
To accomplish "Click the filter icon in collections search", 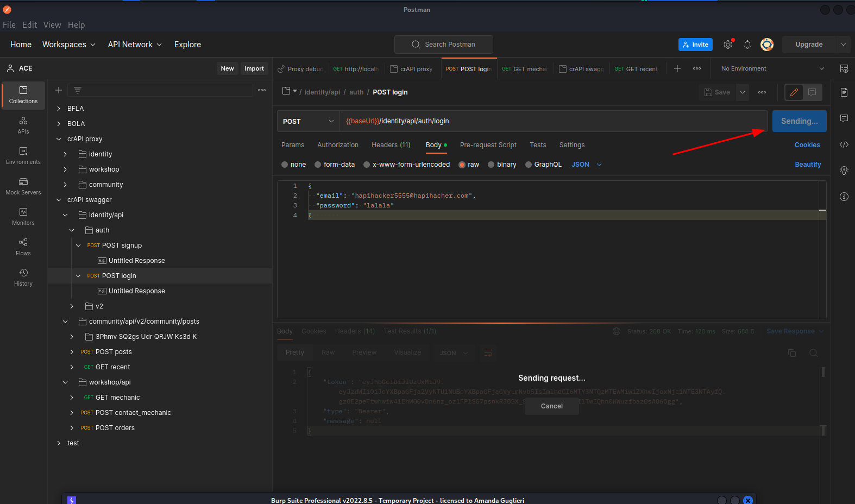I will pos(78,90).
